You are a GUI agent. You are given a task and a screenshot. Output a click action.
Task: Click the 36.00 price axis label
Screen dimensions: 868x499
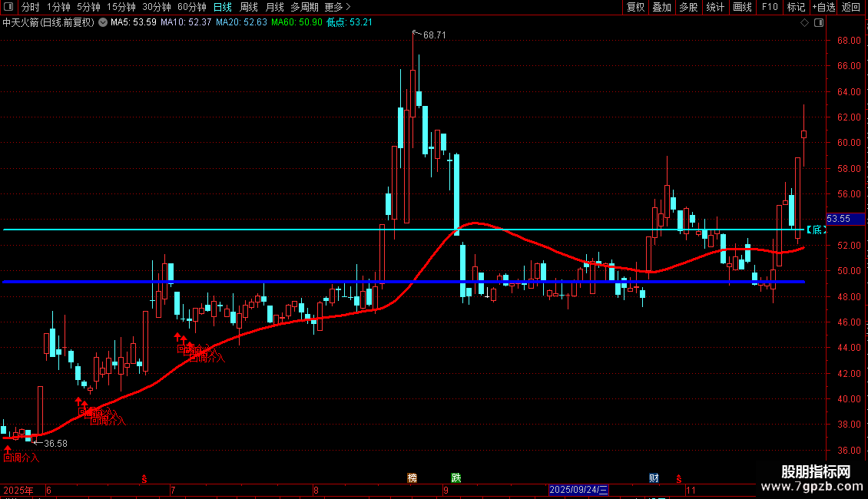pyautogui.click(x=849, y=451)
